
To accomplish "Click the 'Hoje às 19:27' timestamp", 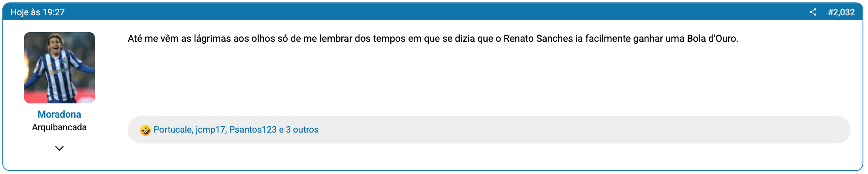I will click(38, 12).
